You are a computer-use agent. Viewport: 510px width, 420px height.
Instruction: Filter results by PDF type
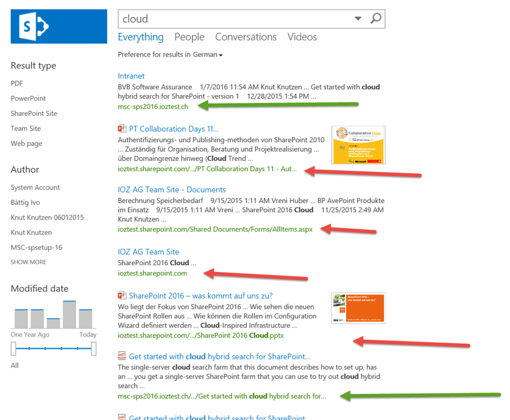tap(17, 84)
